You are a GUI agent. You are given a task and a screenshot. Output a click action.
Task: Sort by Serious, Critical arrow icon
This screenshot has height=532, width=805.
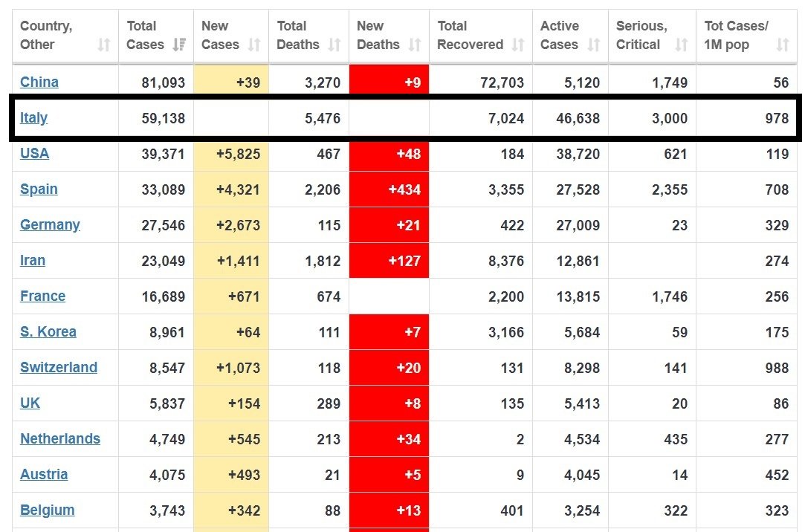682,45
